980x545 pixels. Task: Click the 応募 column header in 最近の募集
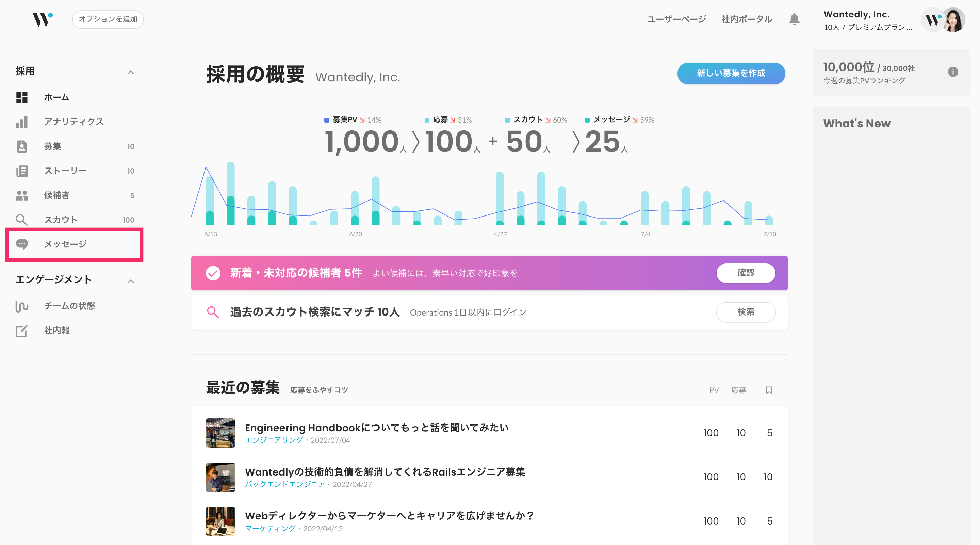(738, 390)
